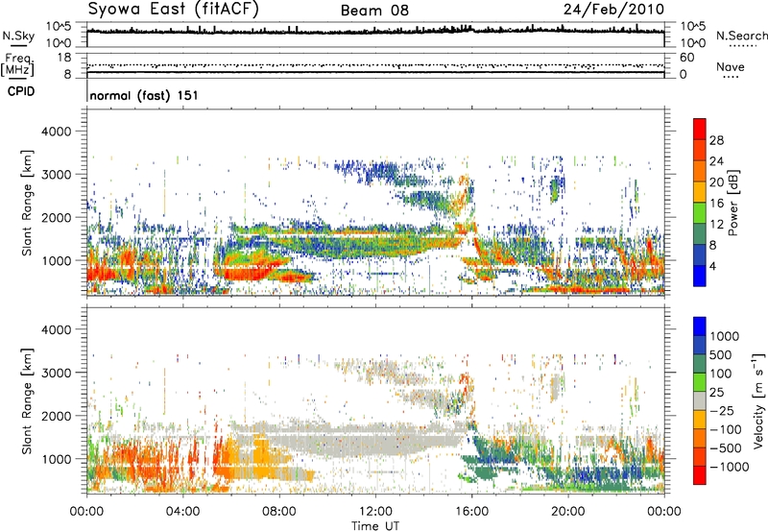Image resolution: width=768 pixels, height=532 pixels.
Task: Click the 'Velocity [m s-1]' colorbar title
Action: coord(757,400)
